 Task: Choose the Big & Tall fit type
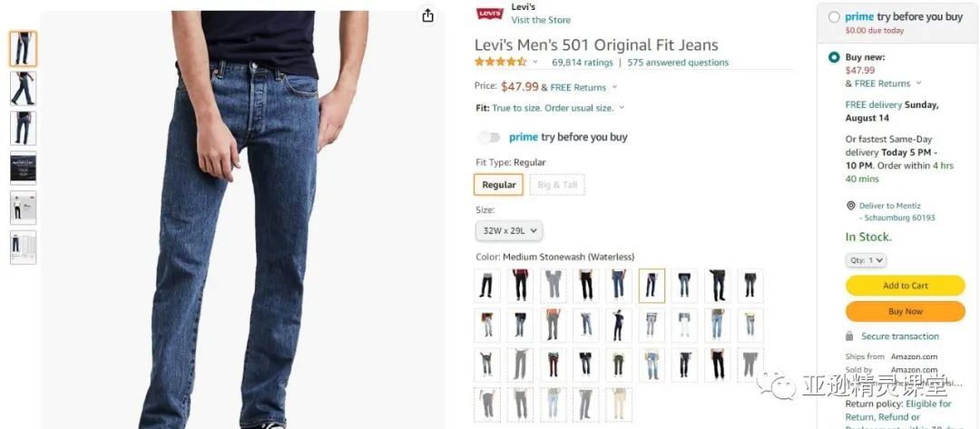coord(557,185)
